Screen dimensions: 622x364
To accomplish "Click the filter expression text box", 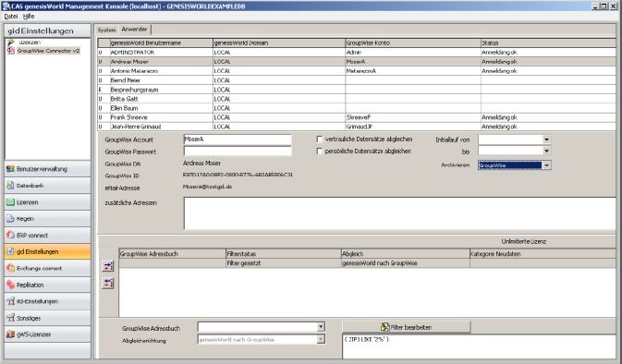I will 479,347.
